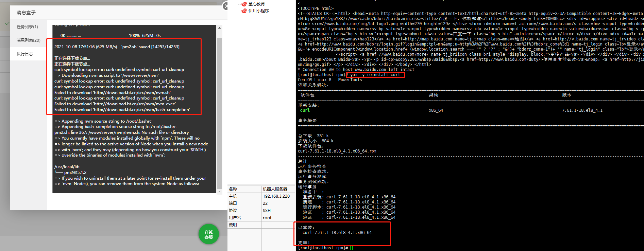644x251 pixels.
Task: Click the 'pm2@5.1.2' log line
Action: (71, 173)
